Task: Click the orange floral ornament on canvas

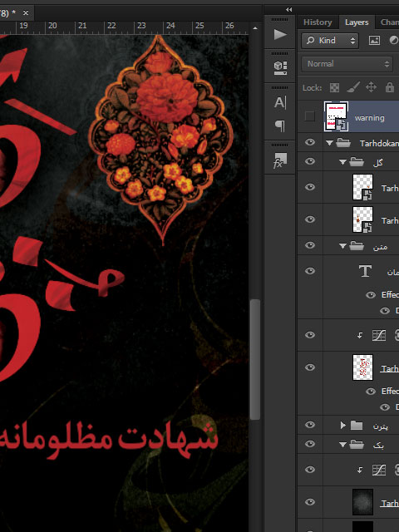Action: [x=160, y=139]
